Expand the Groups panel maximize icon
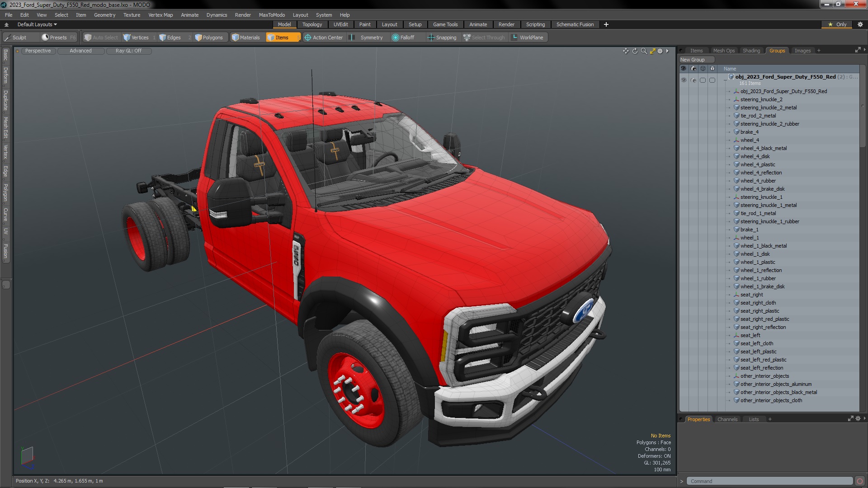Screen dimensions: 868x488 coord(858,50)
